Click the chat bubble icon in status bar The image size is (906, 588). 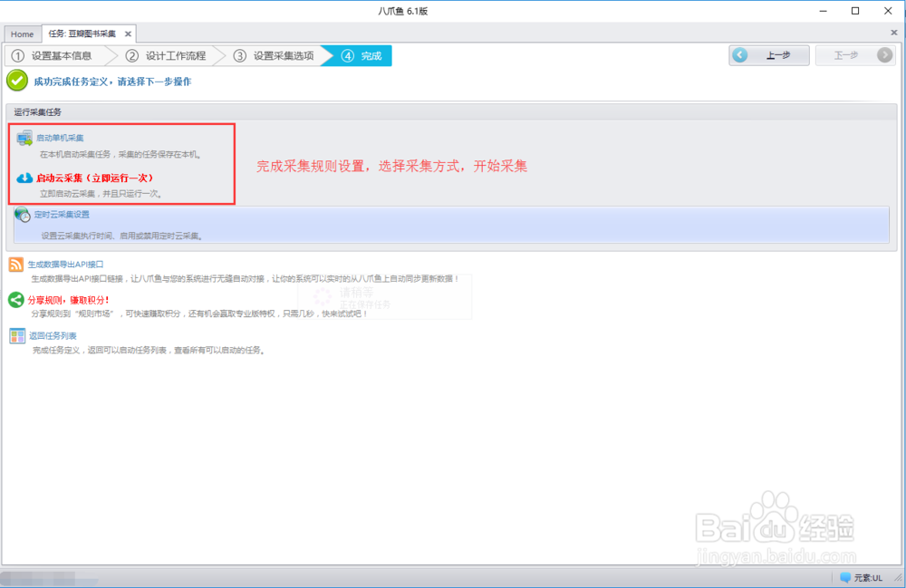coord(844,577)
